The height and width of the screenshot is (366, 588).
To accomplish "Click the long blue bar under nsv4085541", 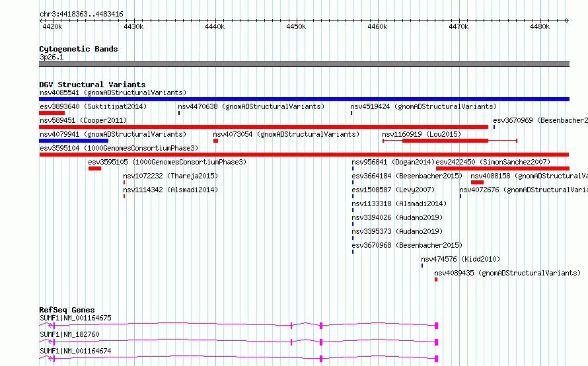I will (x=304, y=99).
